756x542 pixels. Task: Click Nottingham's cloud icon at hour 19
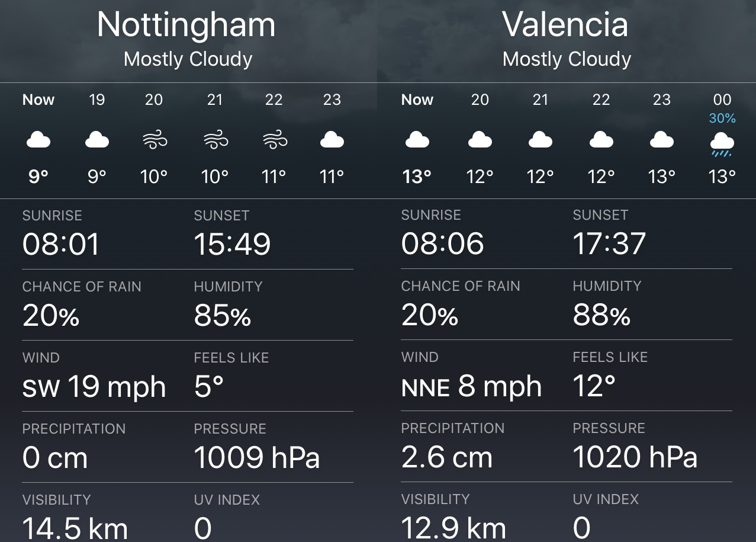click(x=97, y=140)
